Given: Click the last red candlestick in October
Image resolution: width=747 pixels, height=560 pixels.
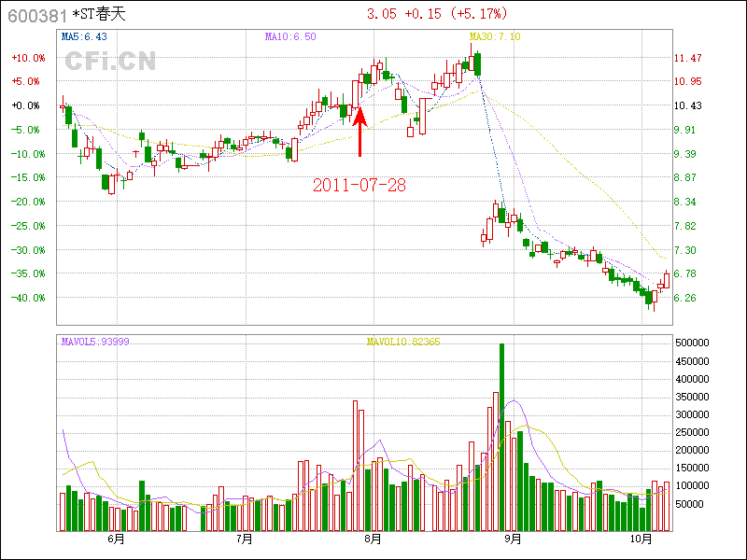Looking at the screenshot, I should tap(666, 279).
